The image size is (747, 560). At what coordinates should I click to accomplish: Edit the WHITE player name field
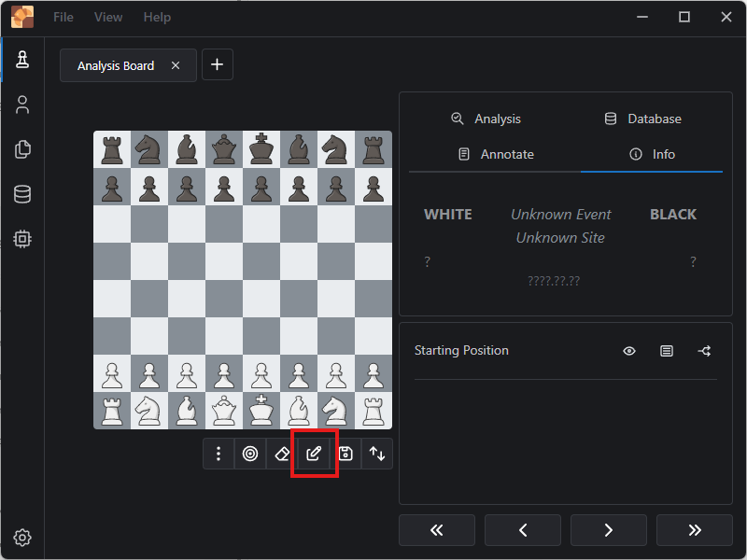point(448,215)
